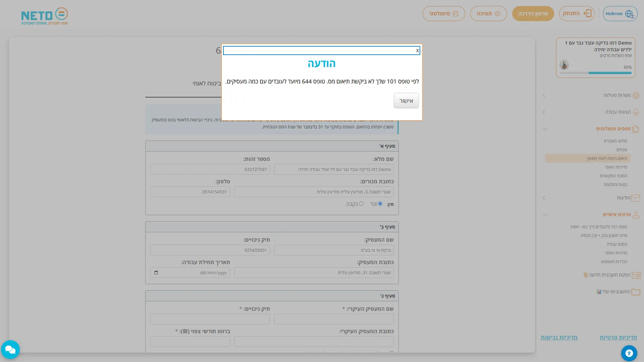This screenshot has height=362, width=644.
Task: Click the תאריך תחילת עבודה date field
Action: 190,273
